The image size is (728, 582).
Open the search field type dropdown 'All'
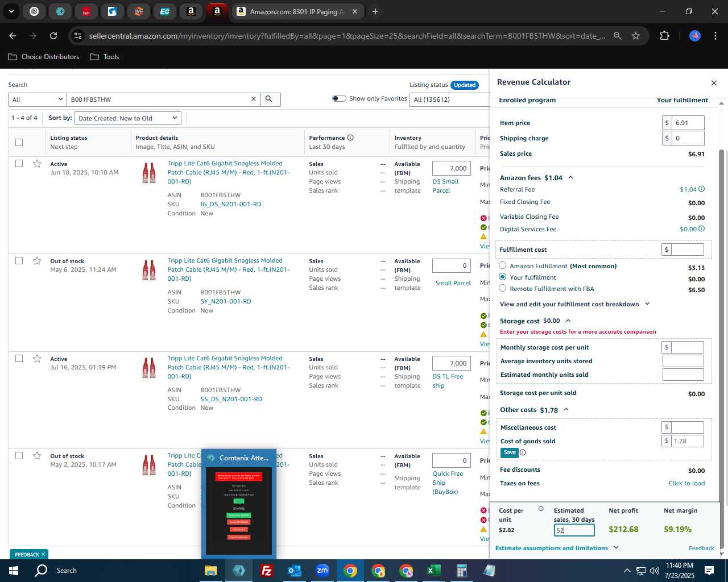click(x=38, y=99)
